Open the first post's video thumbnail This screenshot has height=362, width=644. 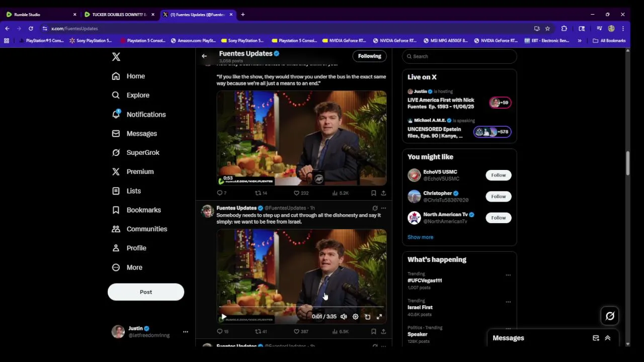pos(301,138)
